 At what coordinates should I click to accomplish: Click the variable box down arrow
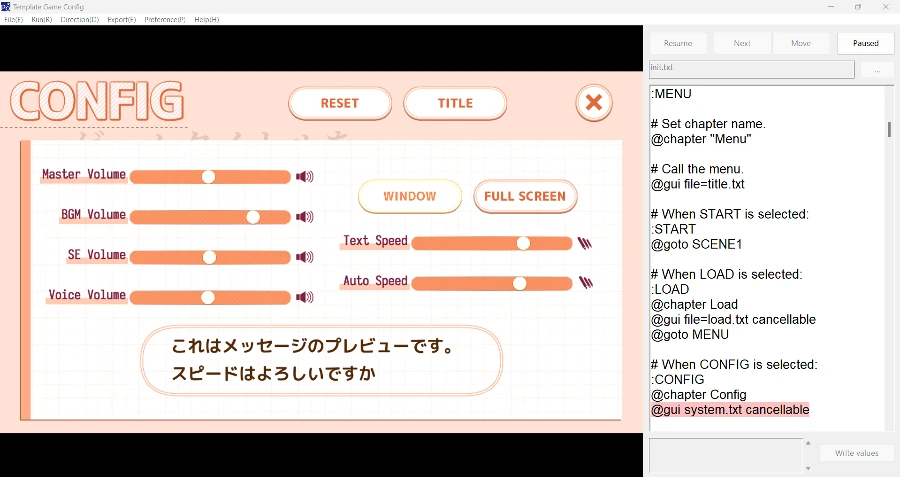808,468
